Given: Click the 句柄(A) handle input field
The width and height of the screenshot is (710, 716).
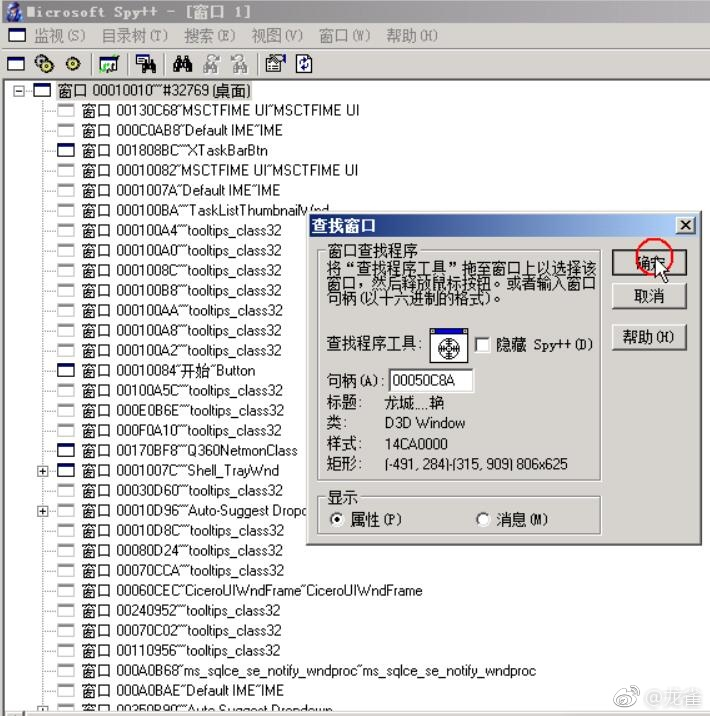Looking at the screenshot, I should coord(431,380).
